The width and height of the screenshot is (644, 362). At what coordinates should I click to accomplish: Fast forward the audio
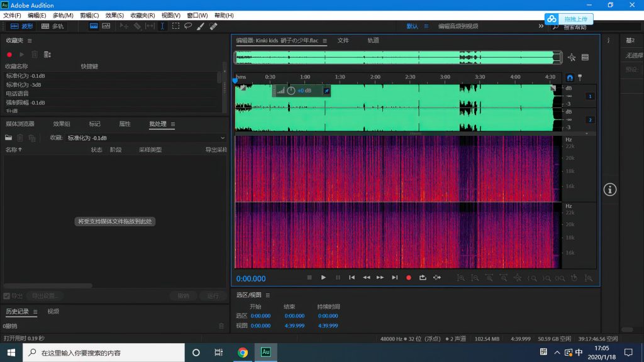pyautogui.click(x=380, y=278)
